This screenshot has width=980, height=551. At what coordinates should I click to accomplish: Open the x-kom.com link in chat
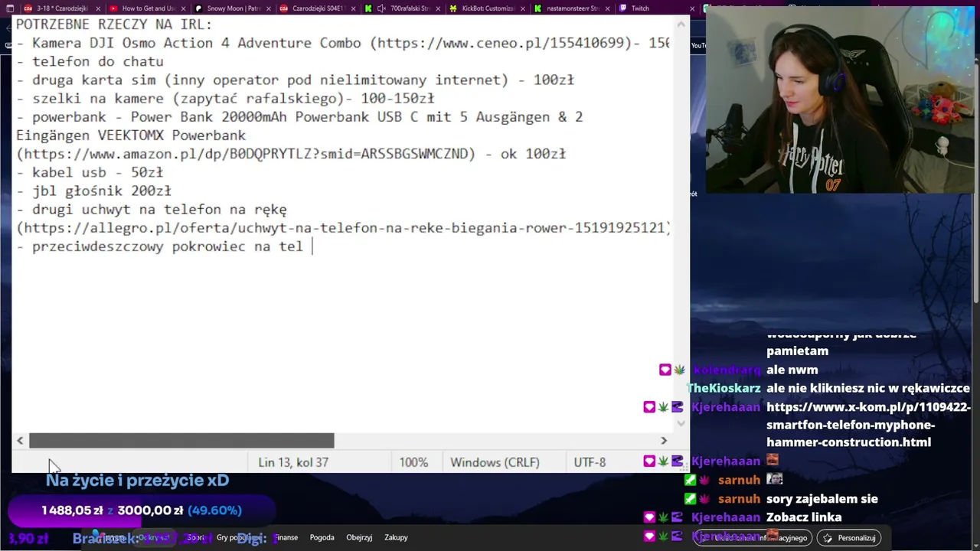(x=868, y=425)
